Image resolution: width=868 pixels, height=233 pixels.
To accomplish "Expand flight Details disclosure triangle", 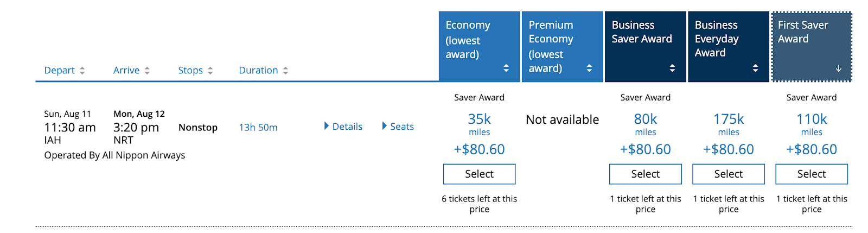I will tap(327, 126).
